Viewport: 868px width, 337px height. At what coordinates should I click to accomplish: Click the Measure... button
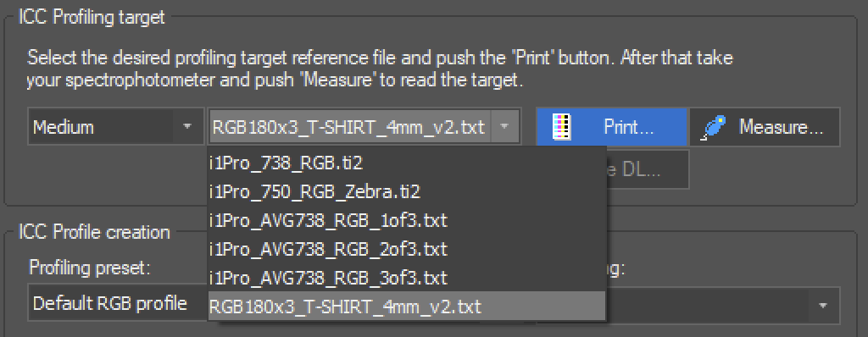[x=765, y=127]
